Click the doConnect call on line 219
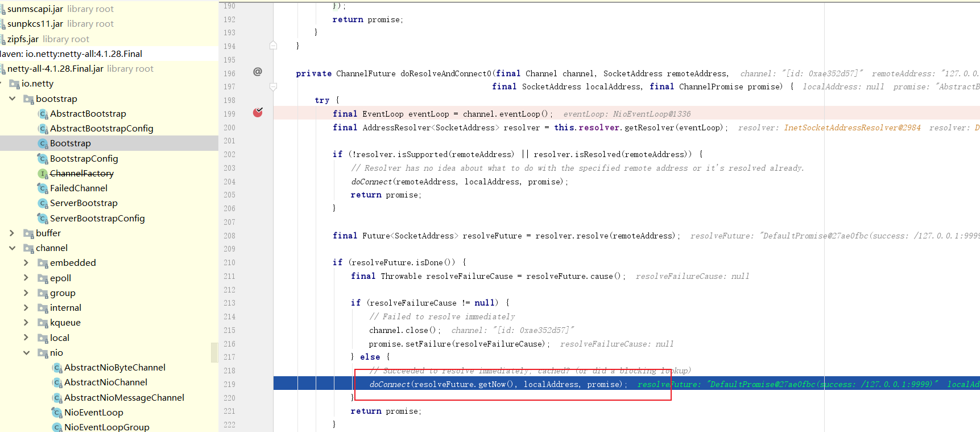The height and width of the screenshot is (432, 980). point(390,384)
